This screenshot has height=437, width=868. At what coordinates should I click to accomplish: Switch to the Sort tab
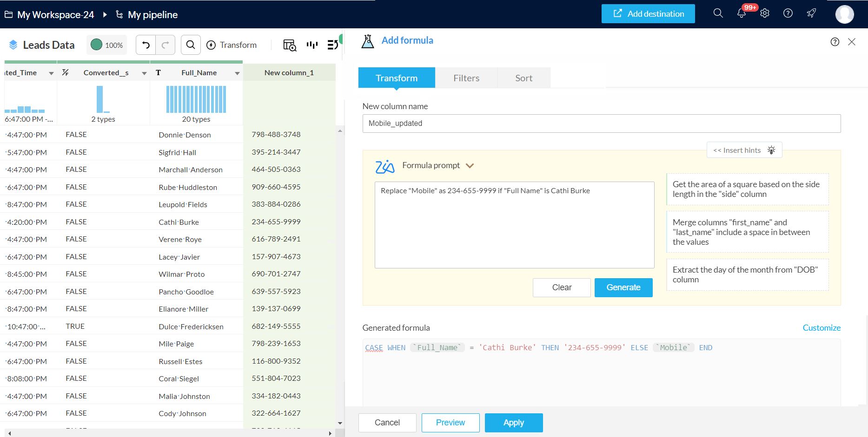pos(524,78)
